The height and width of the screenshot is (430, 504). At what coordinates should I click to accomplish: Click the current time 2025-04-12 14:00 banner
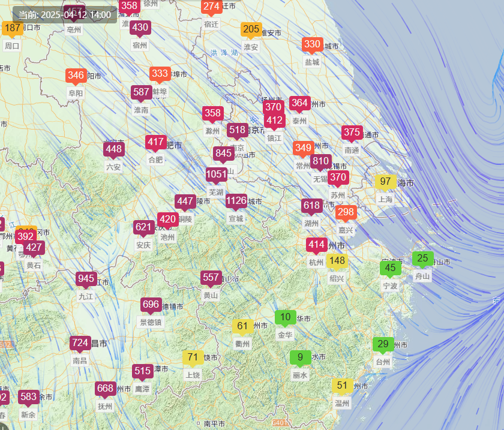click(65, 15)
